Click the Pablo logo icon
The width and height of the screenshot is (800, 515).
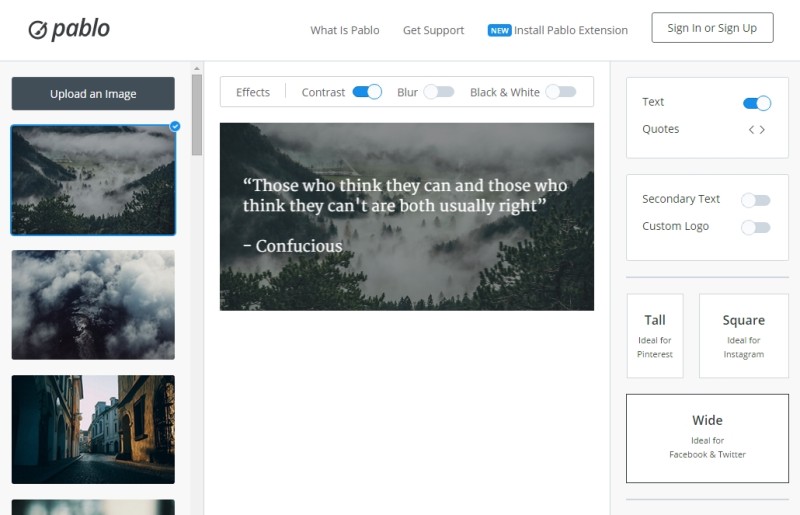point(38,30)
